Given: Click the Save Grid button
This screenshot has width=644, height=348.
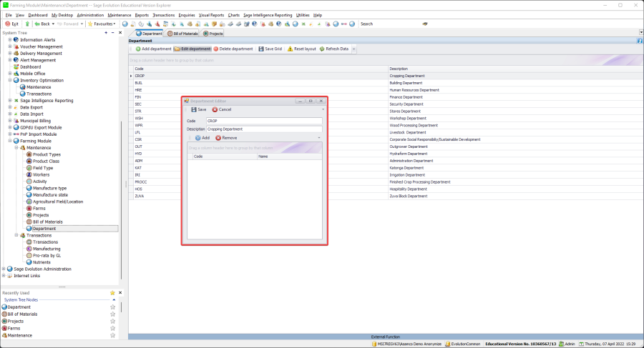Looking at the screenshot, I should pyautogui.click(x=270, y=49).
